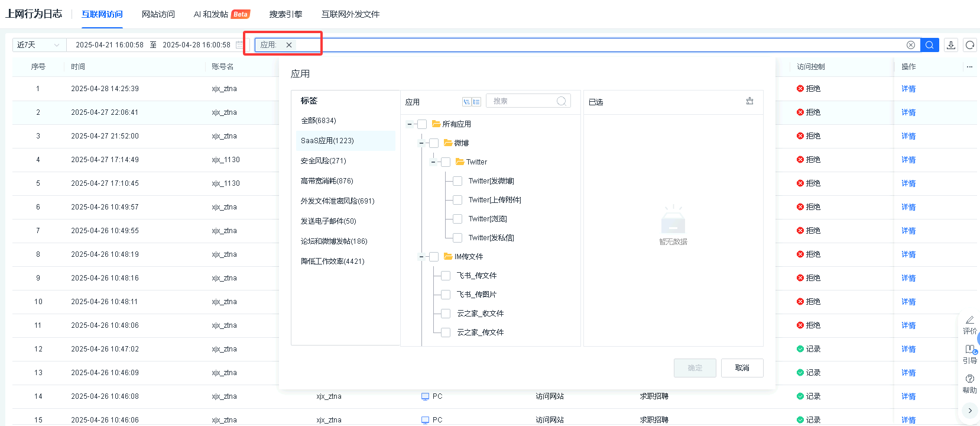Open the 搜索引擎 tab
Viewport: 980px width, 426px height.
click(x=285, y=14)
